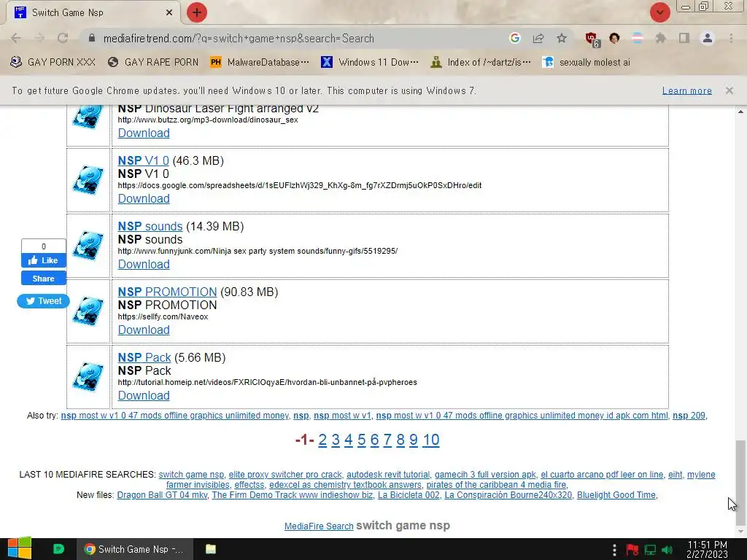Click the Facebook Like button
The width and height of the screenshot is (747, 560).
[x=43, y=260]
